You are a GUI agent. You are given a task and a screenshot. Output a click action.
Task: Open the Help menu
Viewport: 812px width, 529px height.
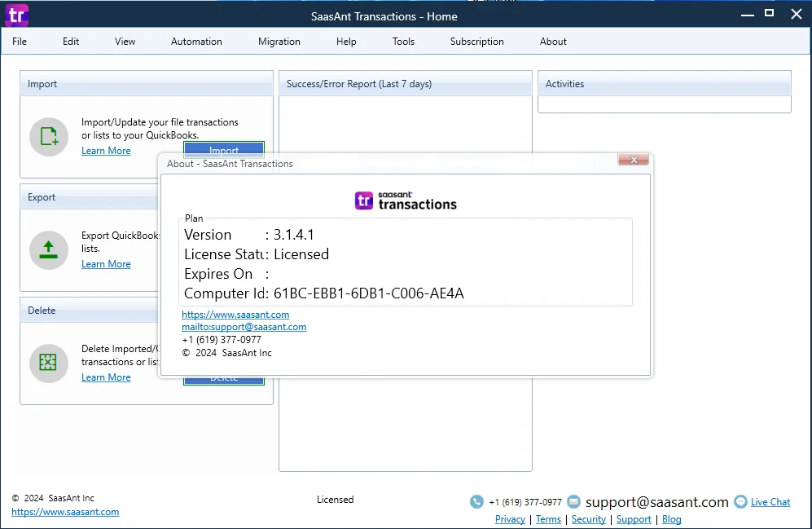(346, 42)
